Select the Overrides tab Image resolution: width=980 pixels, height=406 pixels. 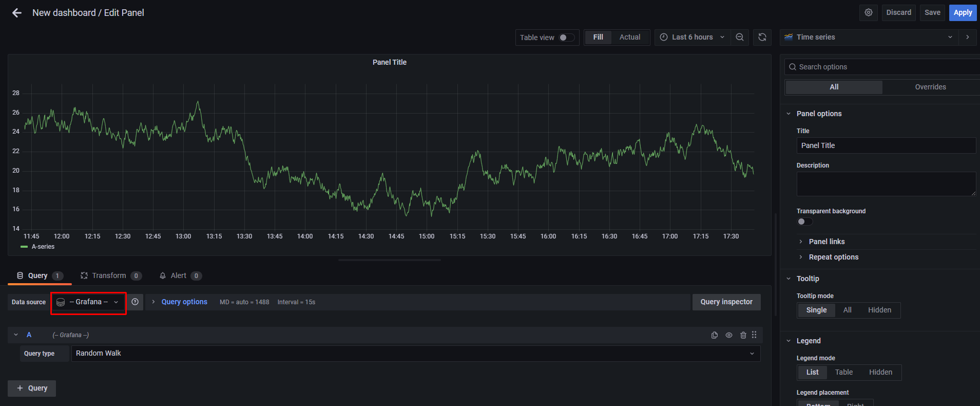(x=930, y=87)
